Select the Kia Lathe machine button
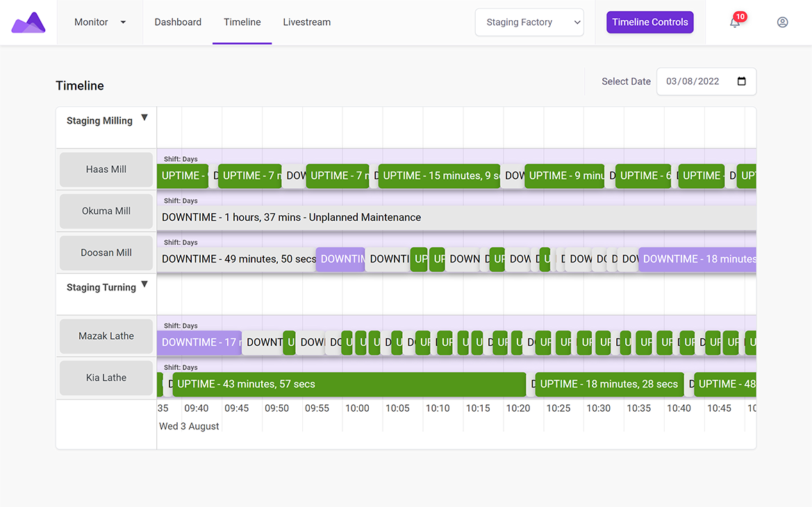Viewport: 812px width, 507px height. 106,378
